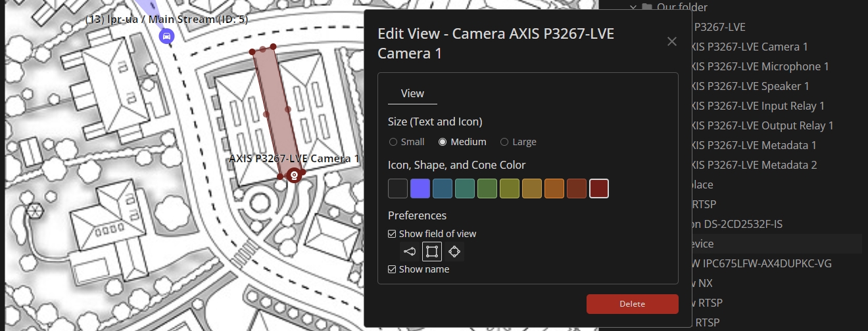
Task: Select the crosshair point shape icon
Action: [454, 251]
